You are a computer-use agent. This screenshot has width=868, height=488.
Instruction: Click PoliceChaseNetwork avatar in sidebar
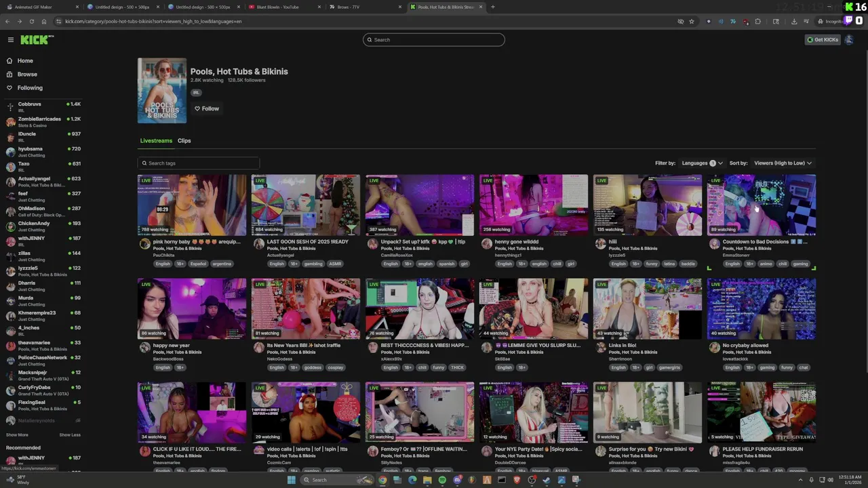pyautogui.click(x=11, y=361)
